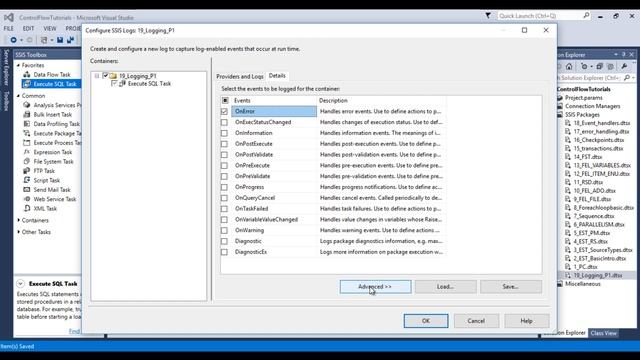The width and height of the screenshot is (640, 360).
Task: Click the Execute Package Task icon
Action: (x=27, y=133)
